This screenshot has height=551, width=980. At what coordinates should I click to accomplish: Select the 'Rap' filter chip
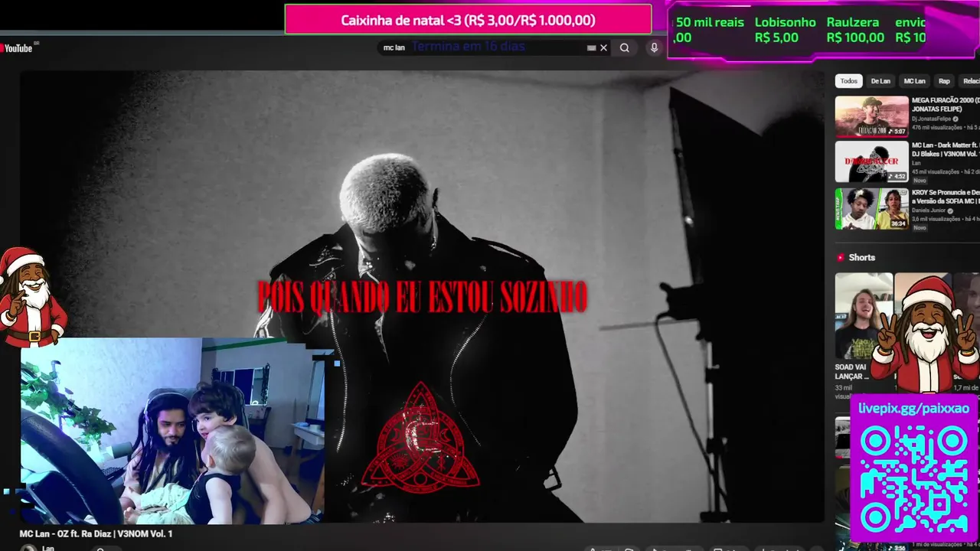point(944,81)
